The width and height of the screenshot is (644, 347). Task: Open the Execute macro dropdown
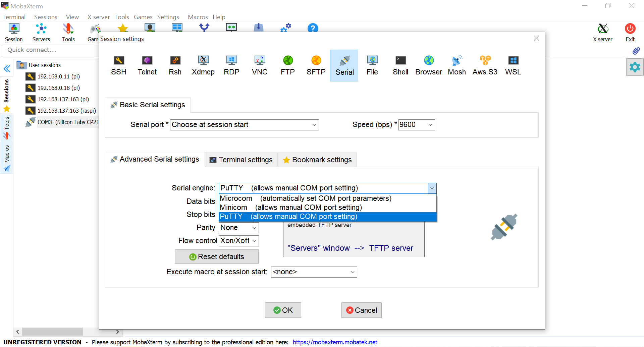pos(314,272)
